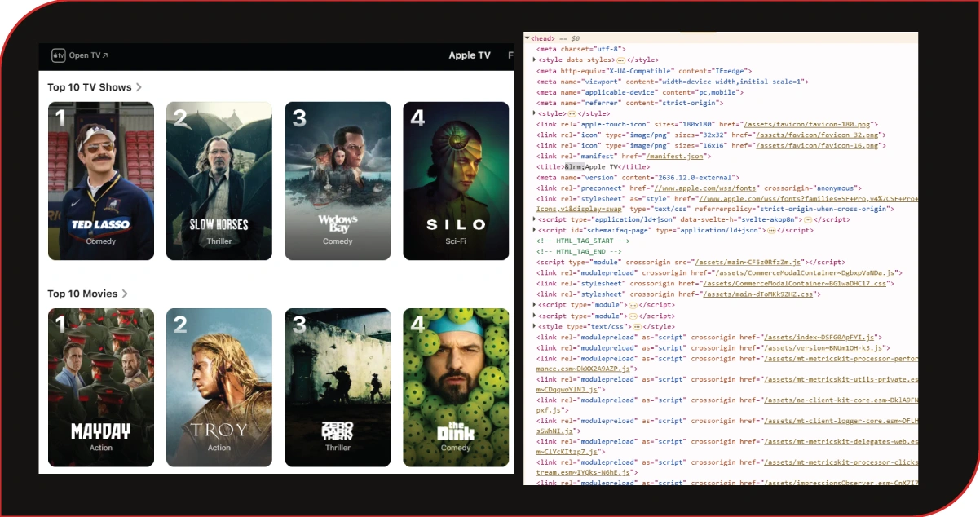Follow the main~dToMKk9ZHZ.css link
The height and width of the screenshot is (517, 980).
(759, 294)
